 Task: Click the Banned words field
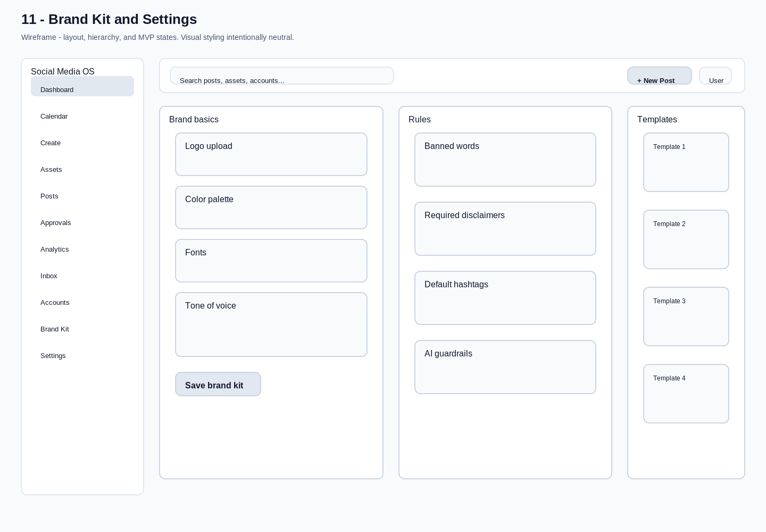(505, 160)
